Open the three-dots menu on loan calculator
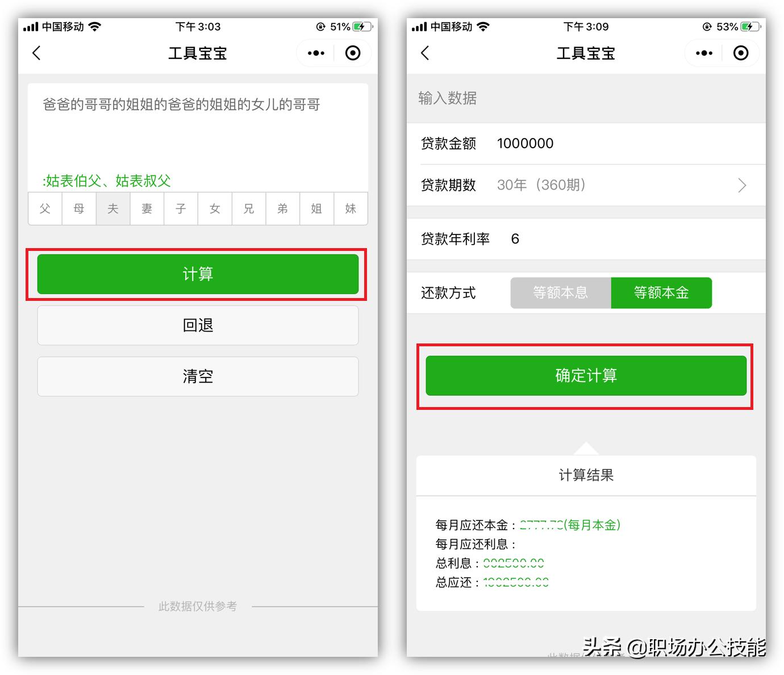Image resolution: width=784 pixels, height=675 pixels. [x=704, y=53]
